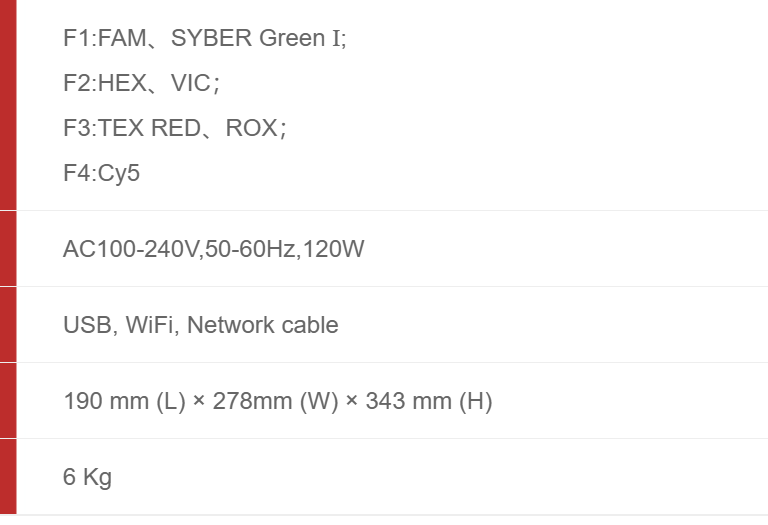
Task: Click the SYBER Green I dye name
Action: point(258,39)
